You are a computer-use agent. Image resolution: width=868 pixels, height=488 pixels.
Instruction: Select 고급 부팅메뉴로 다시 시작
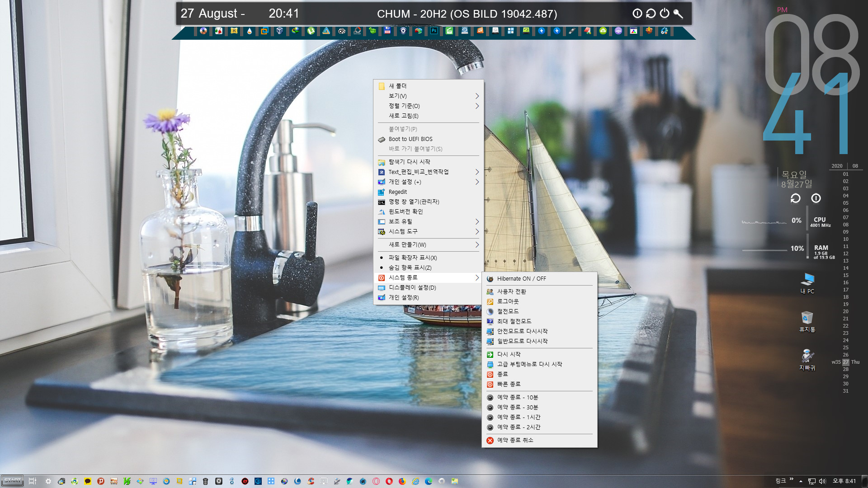point(539,364)
